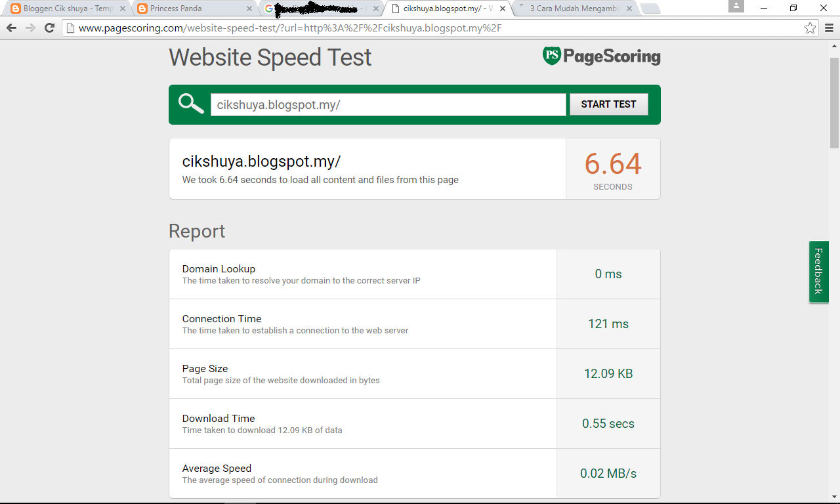Click the 0.02 MB/s value
Image resolution: width=840 pixels, height=504 pixels.
point(608,474)
